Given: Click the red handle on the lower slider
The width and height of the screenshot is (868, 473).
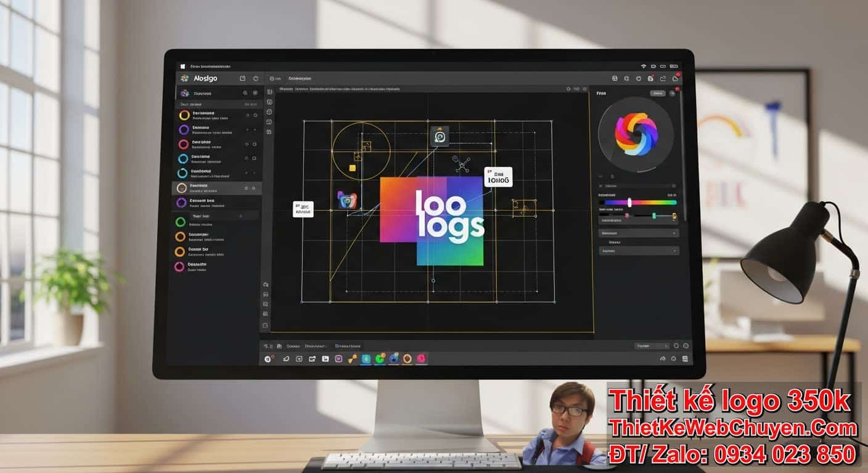Looking at the screenshot, I should click(627, 216).
